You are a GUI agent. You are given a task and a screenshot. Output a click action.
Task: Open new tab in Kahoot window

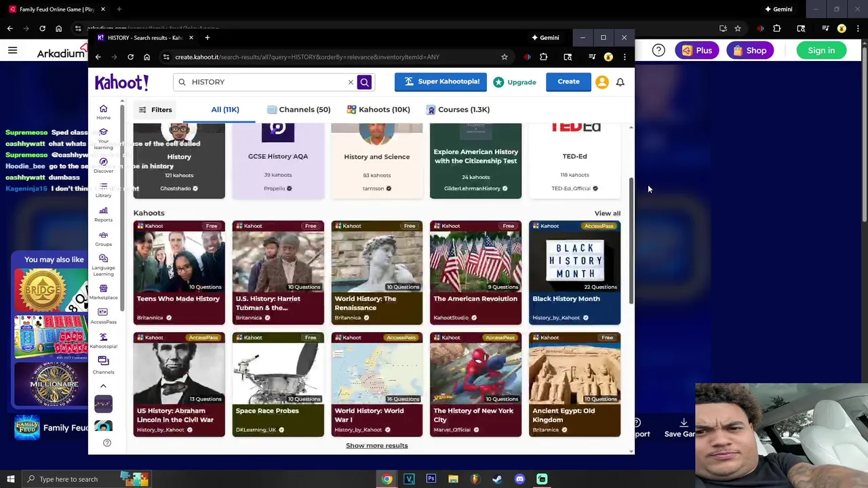[207, 37]
